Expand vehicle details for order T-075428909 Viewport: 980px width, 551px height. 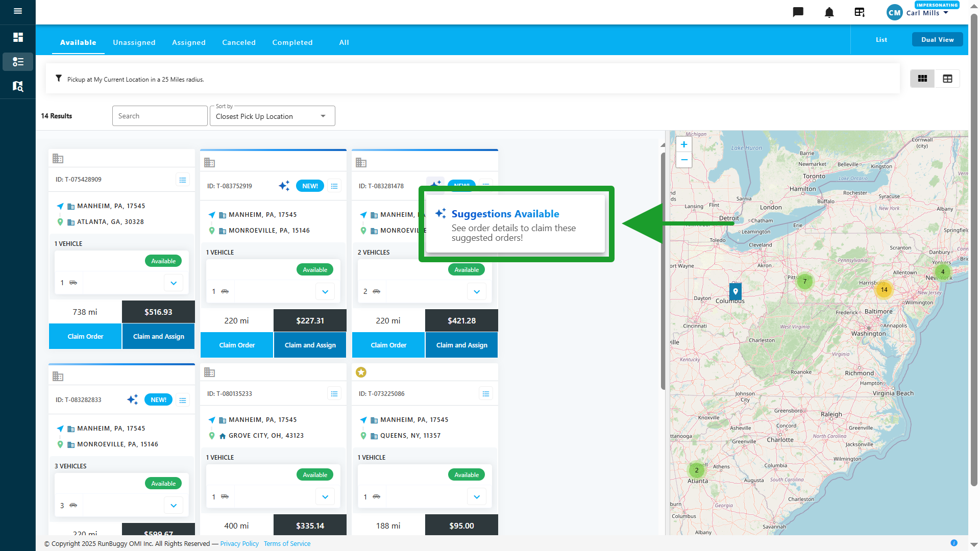(174, 283)
